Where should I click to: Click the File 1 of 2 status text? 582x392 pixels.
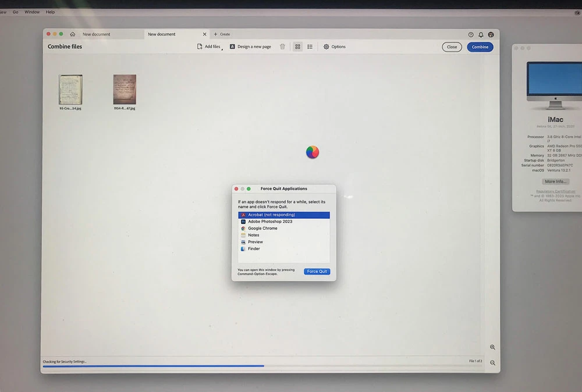[x=475, y=361]
